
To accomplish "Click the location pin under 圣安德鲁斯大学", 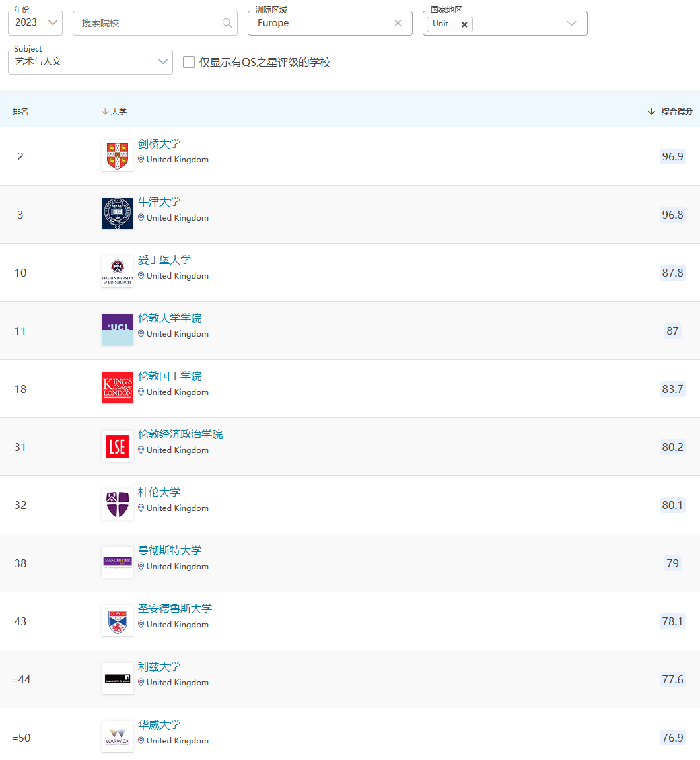I will 141,625.
